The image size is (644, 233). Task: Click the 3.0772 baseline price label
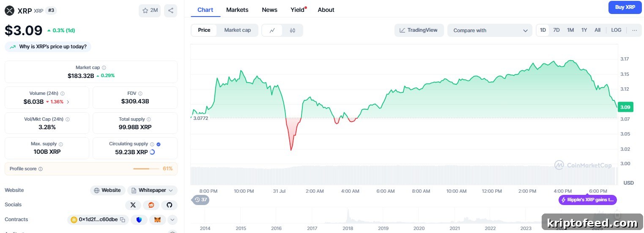click(200, 118)
